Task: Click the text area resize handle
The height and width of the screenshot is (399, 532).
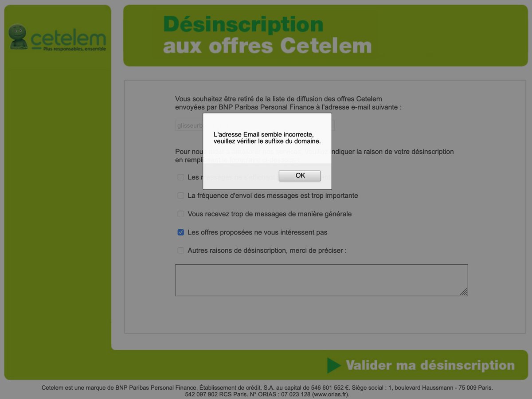Action: tap(463, 292)
